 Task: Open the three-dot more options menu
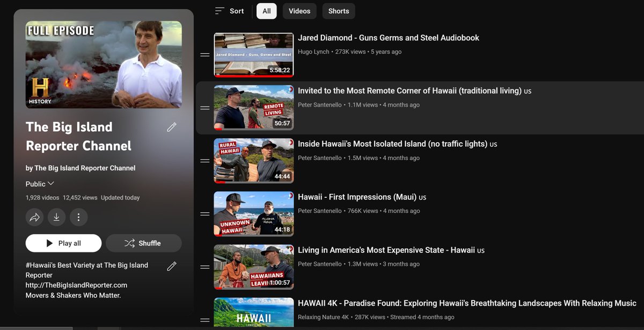click(78, 217)
